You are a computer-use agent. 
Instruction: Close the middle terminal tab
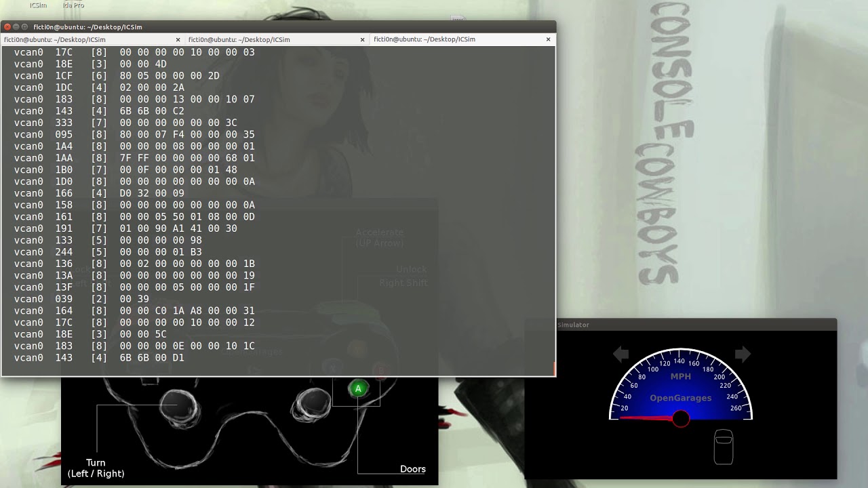363,39
